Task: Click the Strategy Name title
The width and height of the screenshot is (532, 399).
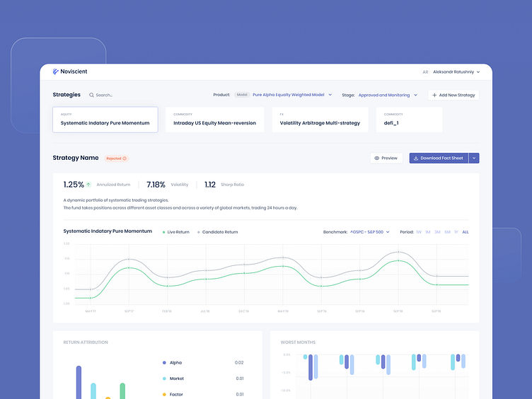Action: [x=76, y=158]
